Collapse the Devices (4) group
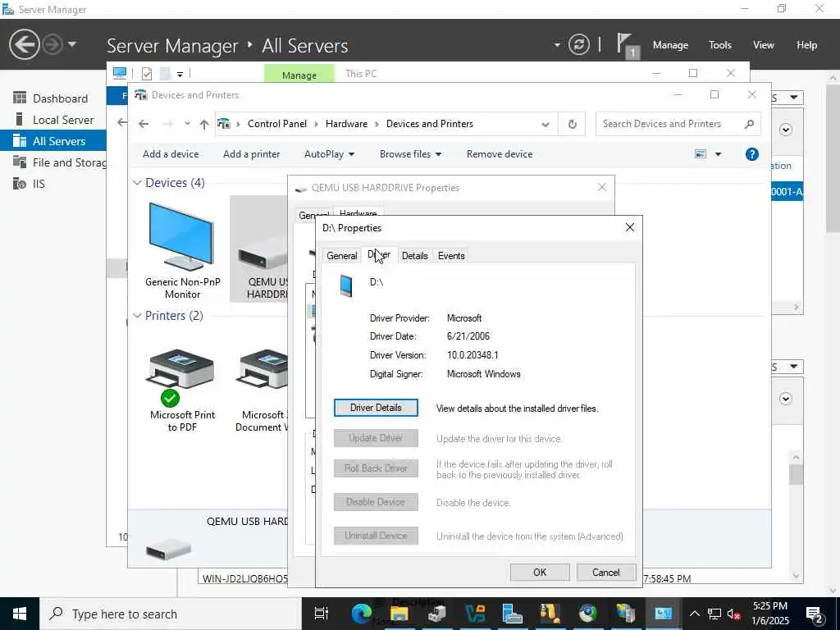 137,183
